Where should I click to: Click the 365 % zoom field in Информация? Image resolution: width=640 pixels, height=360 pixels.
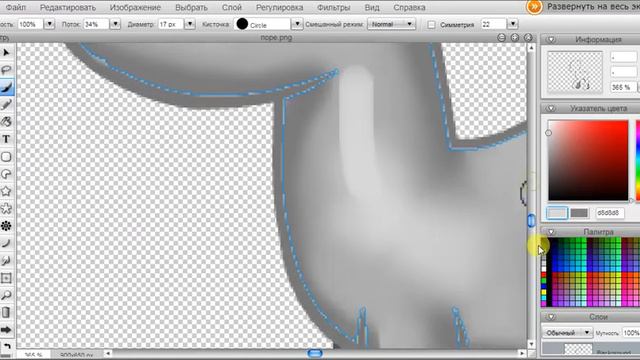(x=623, y=87)
